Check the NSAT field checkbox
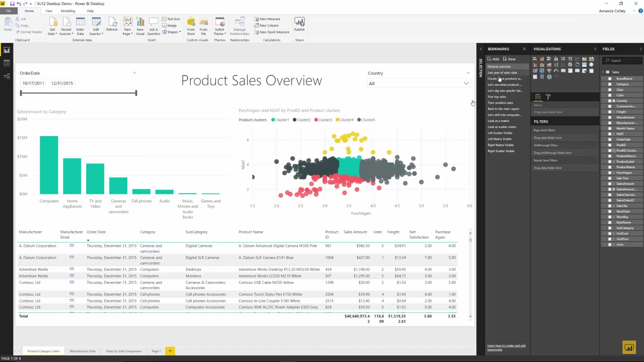Screen dimensions: 644x362 click(610, 134)
